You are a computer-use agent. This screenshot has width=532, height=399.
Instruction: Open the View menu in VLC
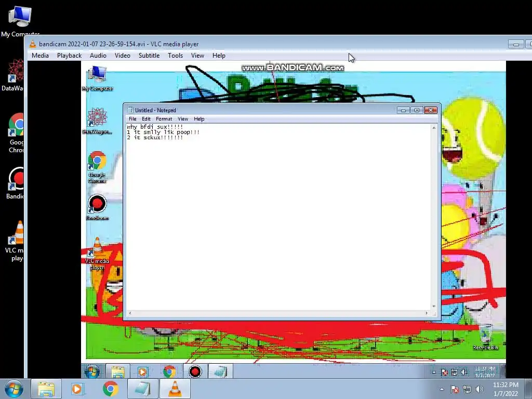coord(197,55)
